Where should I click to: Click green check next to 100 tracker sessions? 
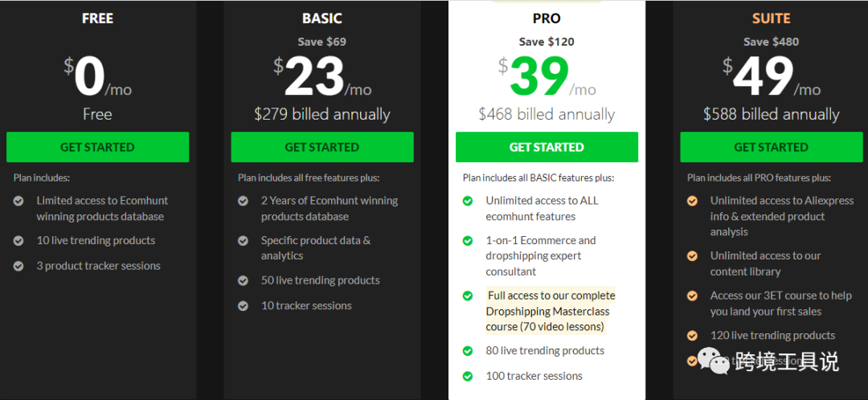tap(468, 376)
